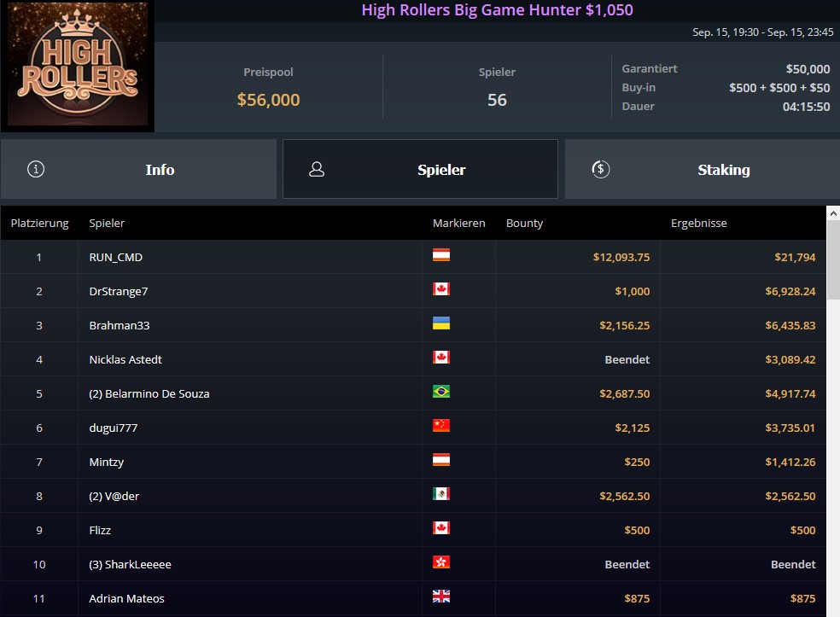Click dugui777's China flag icon
This screenshot has width=840, height=617.
[441, 427]
